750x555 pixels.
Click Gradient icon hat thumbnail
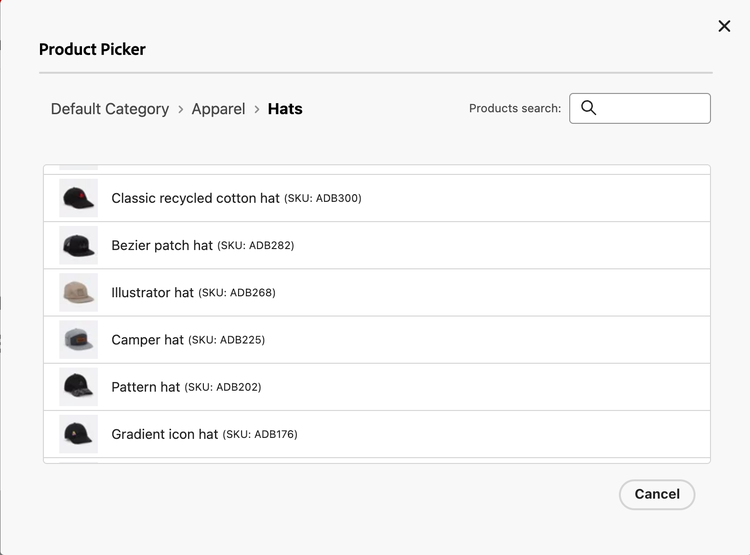coord(78,434)
